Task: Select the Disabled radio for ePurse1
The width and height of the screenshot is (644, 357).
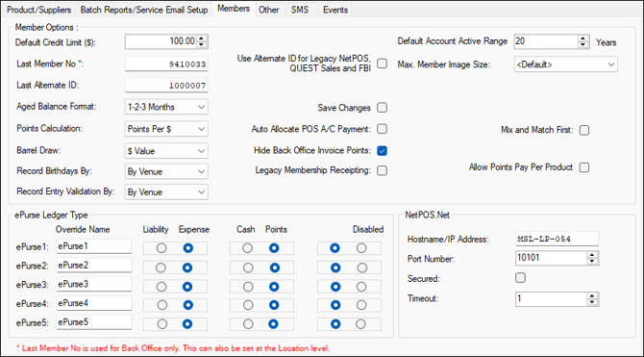Action: [361, 248]
